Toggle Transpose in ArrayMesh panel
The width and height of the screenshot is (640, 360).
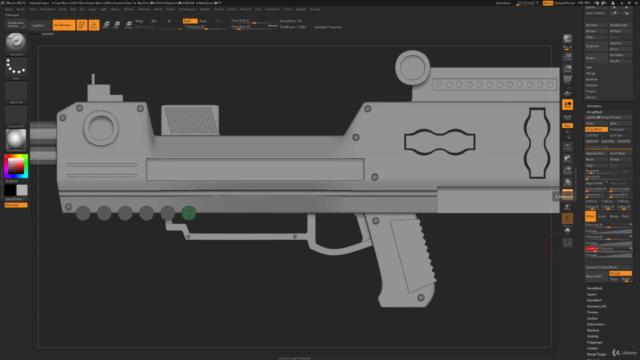620,129
